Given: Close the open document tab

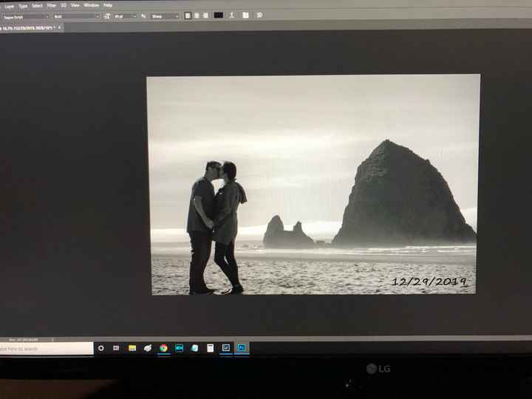Looking at the screenshot, I should pos(59,27).
